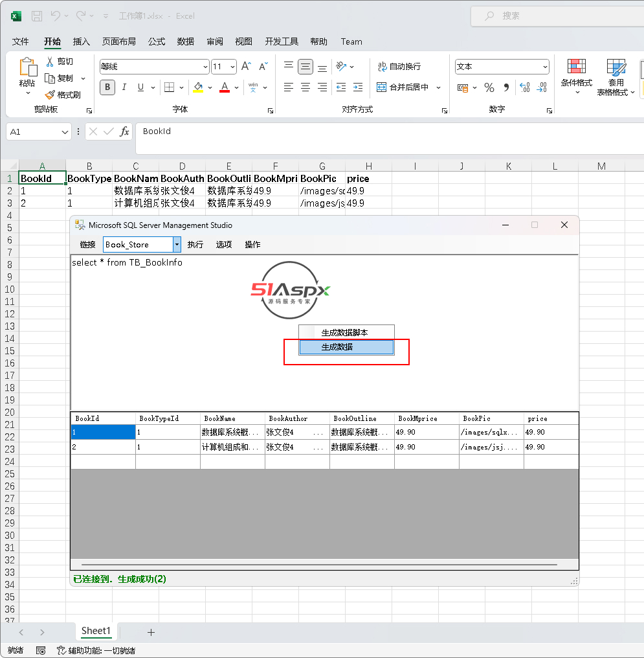Viewport: 644px width, 658px height.
Task: Click 链接 in SQL tool window
Action: (x=87, y=245)
